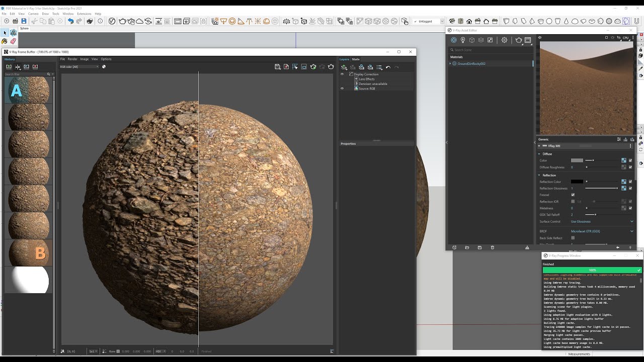Open the Textures checker icon
The height and width of the screenshot is (362, 644).
(x=490, y=40)
